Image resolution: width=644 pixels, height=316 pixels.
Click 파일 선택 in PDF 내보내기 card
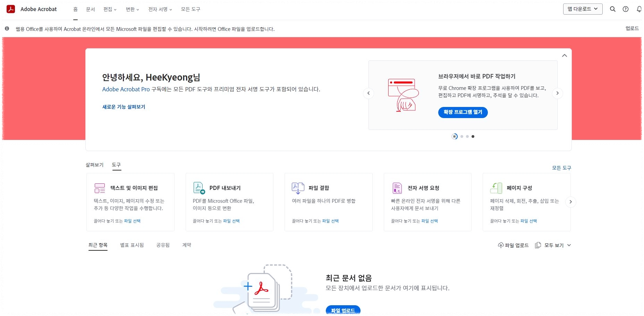click(x=231, y=221)
